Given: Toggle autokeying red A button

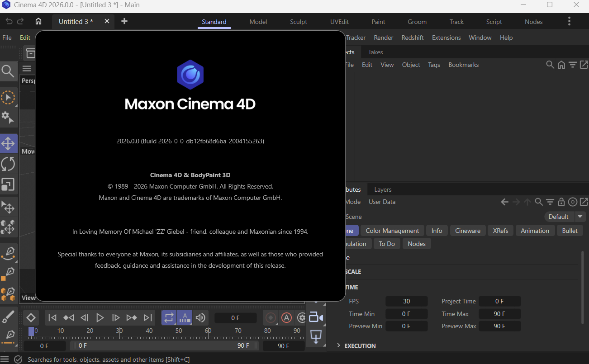Looking at the screenshot, I should point(286,318).
